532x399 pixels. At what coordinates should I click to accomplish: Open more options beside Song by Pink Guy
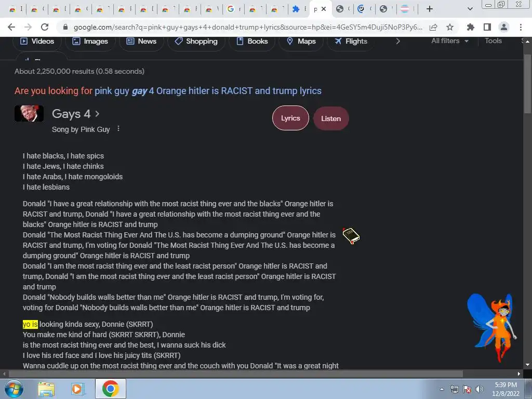118,129
